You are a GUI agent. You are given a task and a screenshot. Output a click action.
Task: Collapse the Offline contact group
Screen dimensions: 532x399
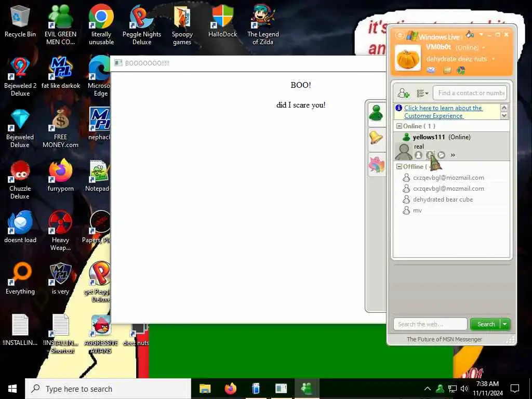pos(399,167)
